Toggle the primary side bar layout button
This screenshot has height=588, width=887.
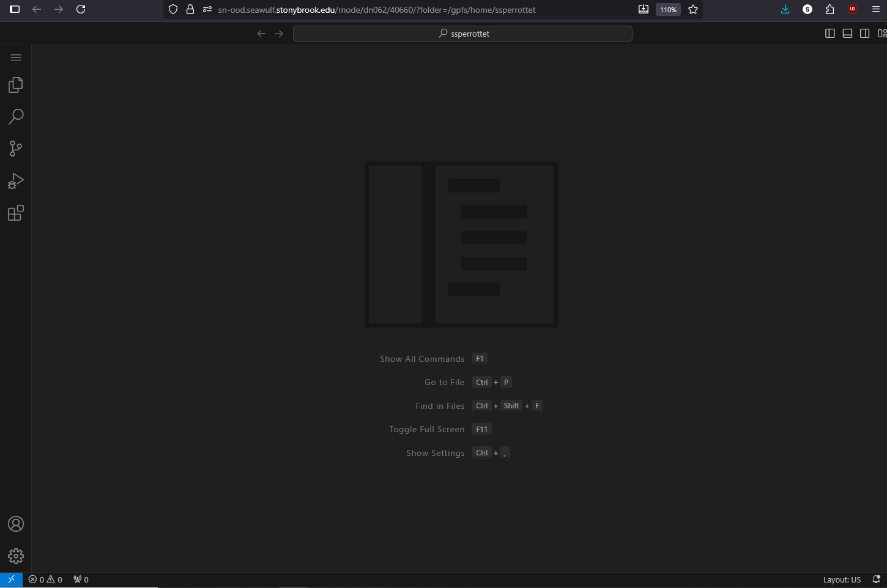pyautogui.click(x=830, y=34)
